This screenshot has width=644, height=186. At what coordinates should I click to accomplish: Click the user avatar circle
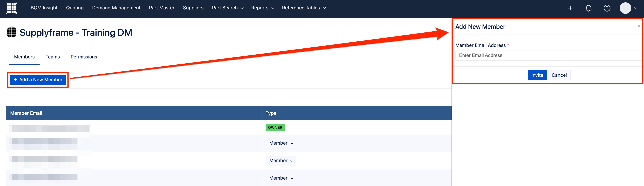pyautogui.click(x=625, y=8)
